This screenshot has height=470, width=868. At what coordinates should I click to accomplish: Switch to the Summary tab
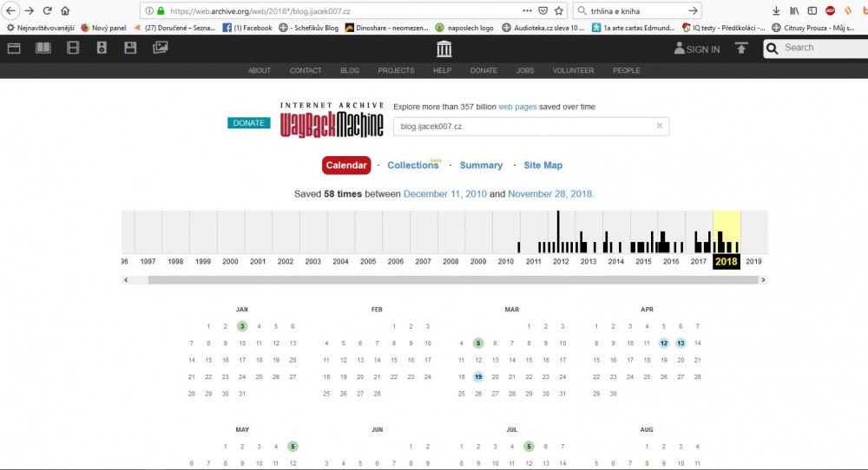click(x=481, y=165)
